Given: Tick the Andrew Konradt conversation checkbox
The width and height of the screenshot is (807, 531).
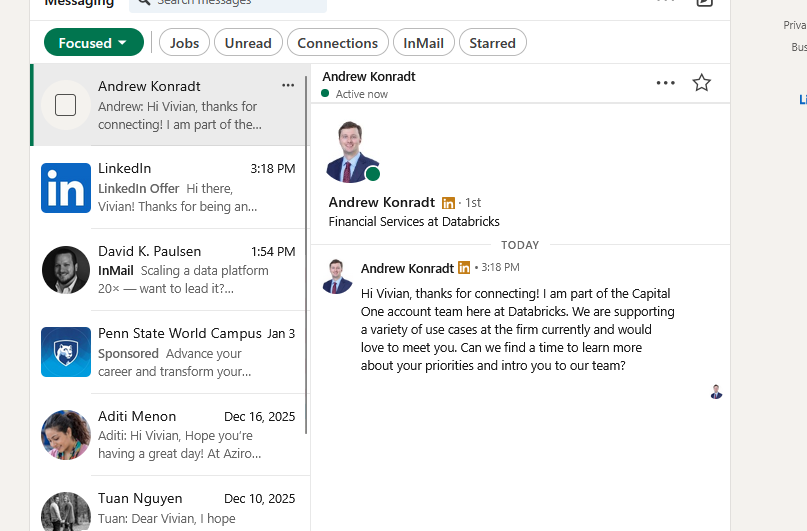Looking at the screenshot, I should tap(66, 105).
